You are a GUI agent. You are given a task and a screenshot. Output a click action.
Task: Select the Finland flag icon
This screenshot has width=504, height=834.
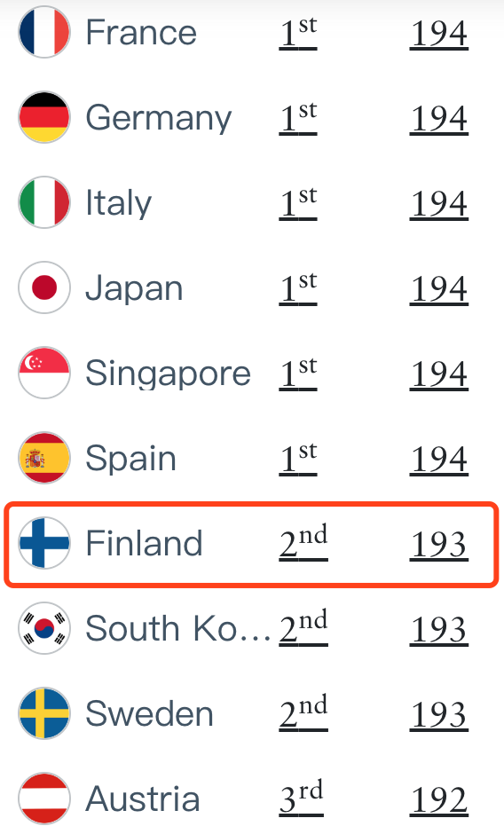(44, 542)
